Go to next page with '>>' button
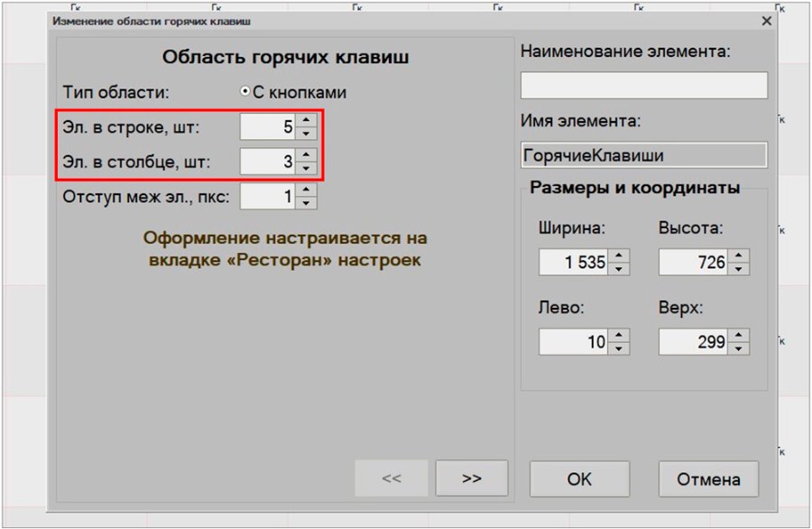Image resolution: width=812 pixels, height=529 pixels. click(x=472, y=478)
